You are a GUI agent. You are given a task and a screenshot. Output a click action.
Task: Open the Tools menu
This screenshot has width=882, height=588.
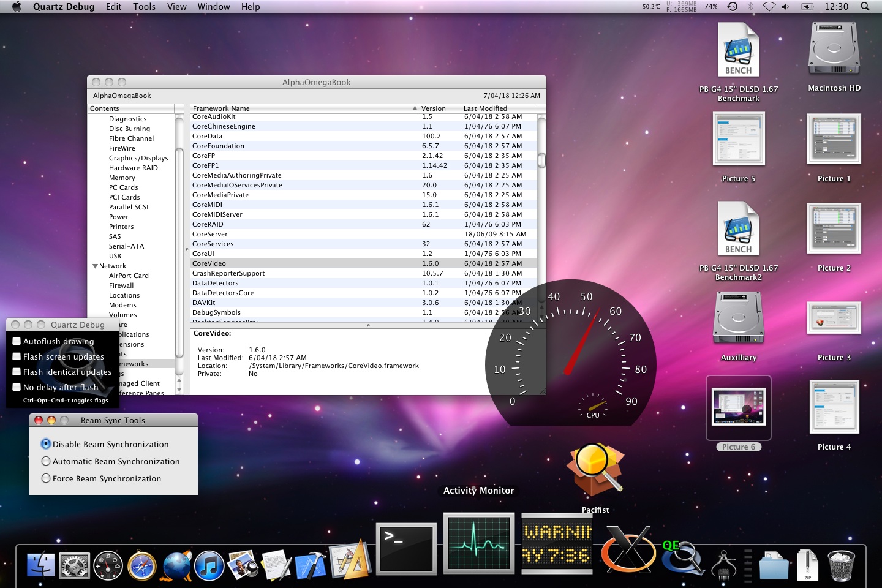144,7
